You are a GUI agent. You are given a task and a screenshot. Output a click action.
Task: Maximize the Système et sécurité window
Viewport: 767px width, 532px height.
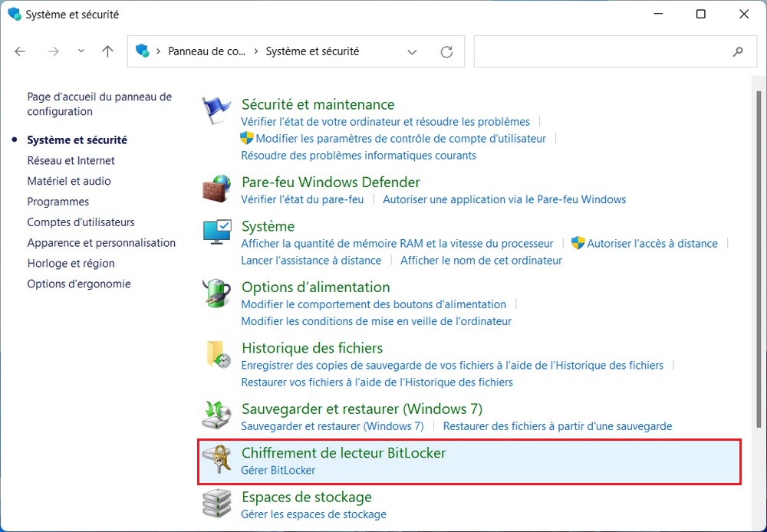click(700, 14)
